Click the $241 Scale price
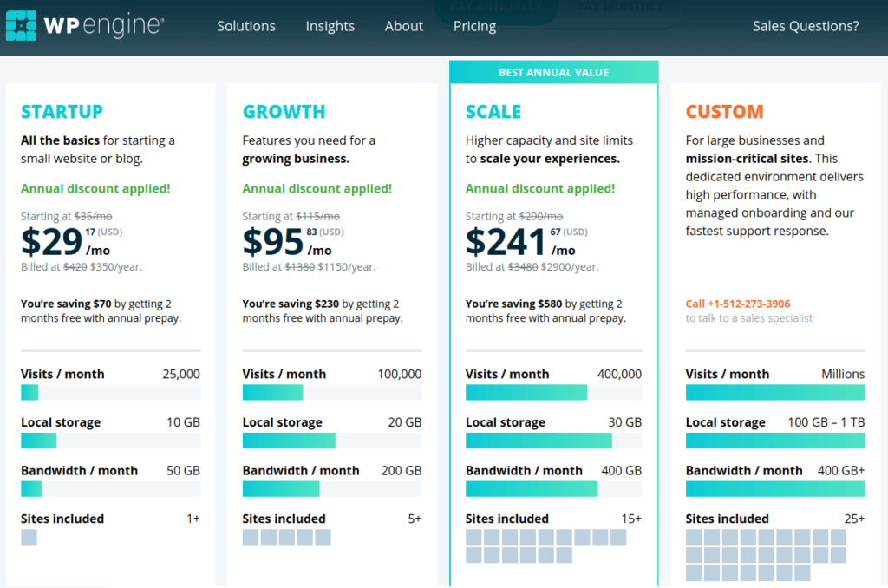The height and width of the screenshot is (588, 888). tap(506, 242)
